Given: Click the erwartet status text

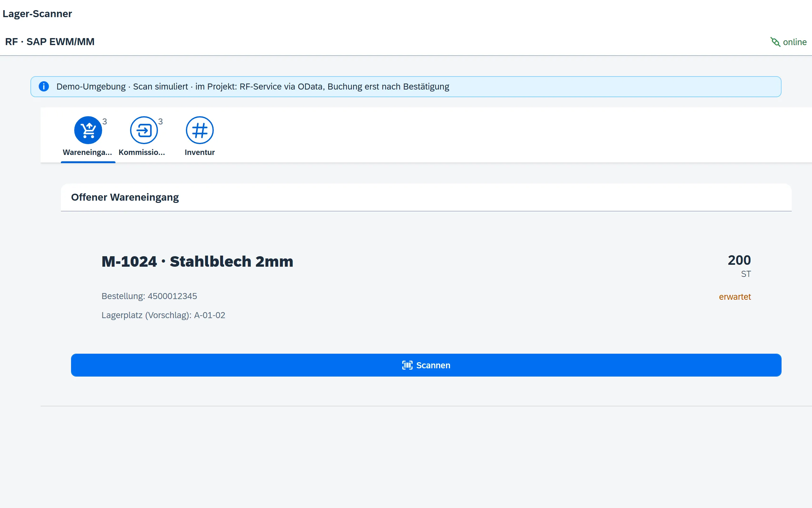Looking at the screenshot, I should 735,297.
